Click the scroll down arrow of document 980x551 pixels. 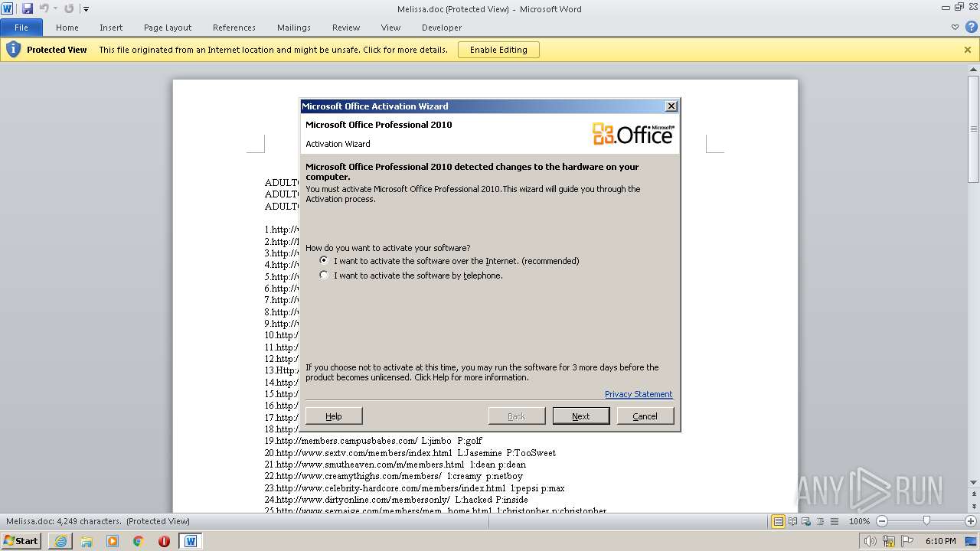click(x=973, y=482)
